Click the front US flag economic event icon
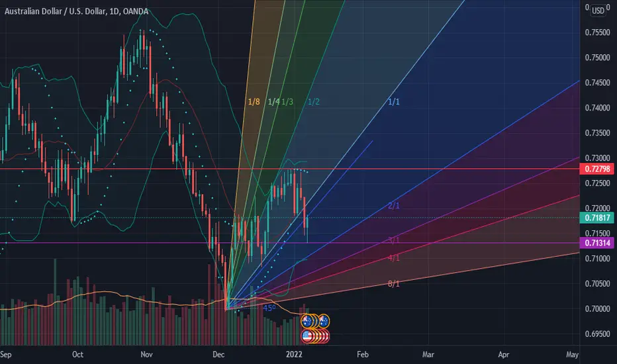Viewport: 617px width, 364px height. 308,336
